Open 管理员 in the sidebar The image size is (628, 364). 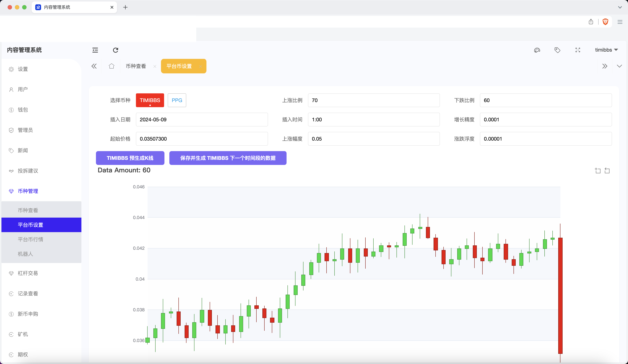point(41,130)
